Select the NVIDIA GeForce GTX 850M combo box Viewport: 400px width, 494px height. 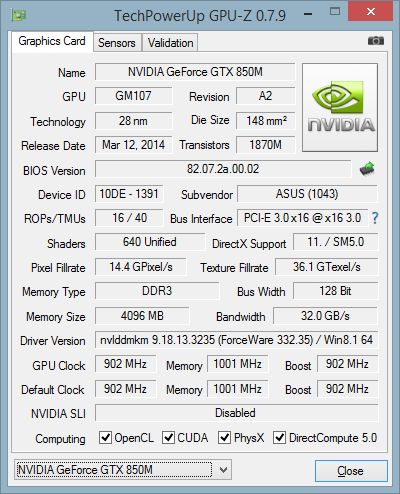point(123,470)
